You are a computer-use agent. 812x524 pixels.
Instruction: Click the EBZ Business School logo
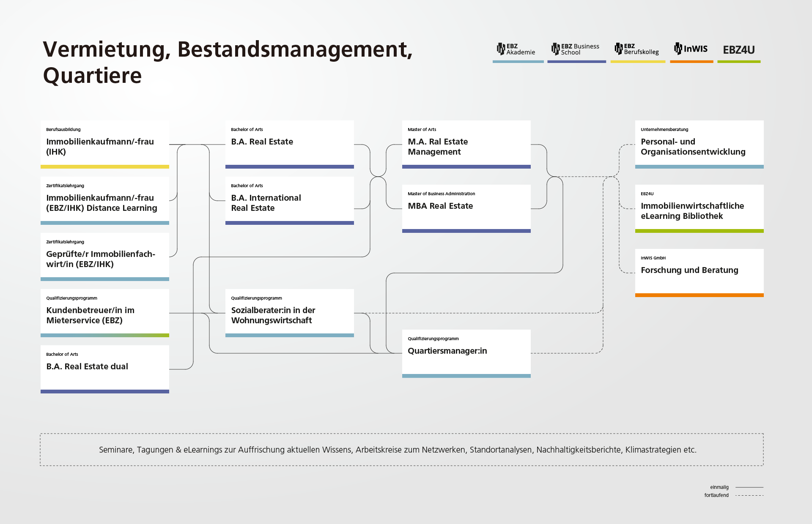(575, 49)
